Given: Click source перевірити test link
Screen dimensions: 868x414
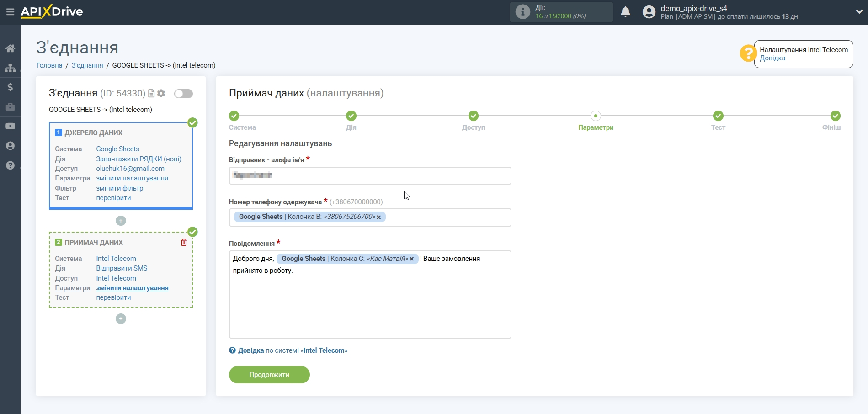Looking at the screenshot, I should (113, 198).
